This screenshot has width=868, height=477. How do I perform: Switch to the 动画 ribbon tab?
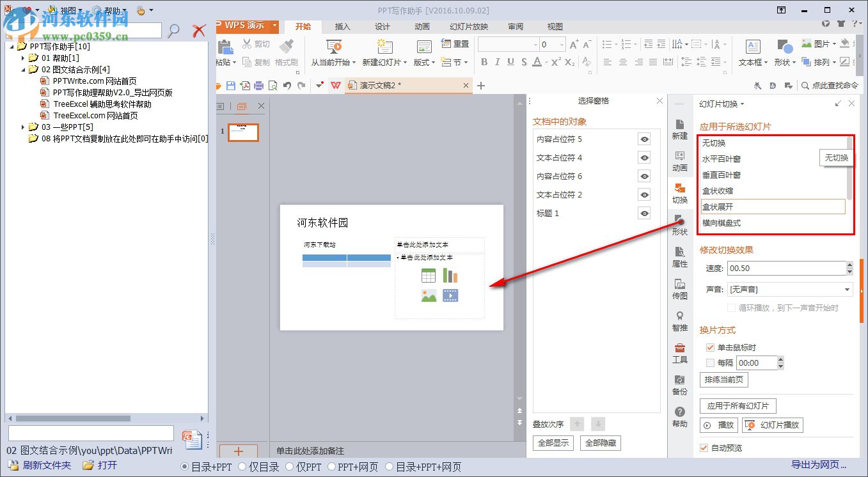pyautogui.click(x=422, y=26)
